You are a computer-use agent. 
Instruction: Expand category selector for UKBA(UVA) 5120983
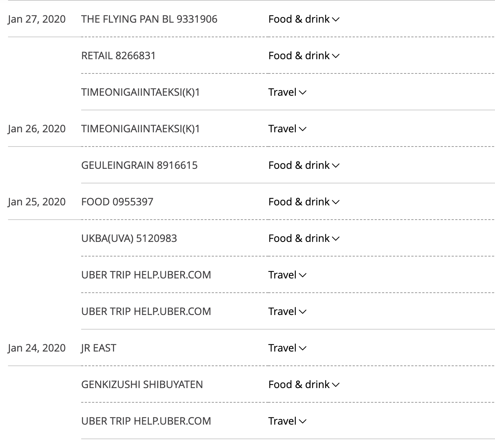click(304, 239)
